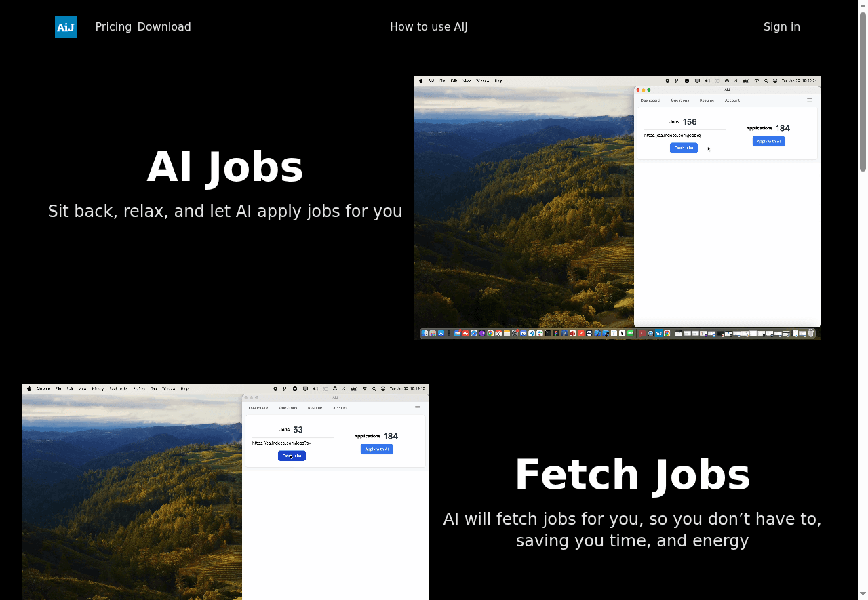868x600 pixels.
Task: Click the Sign in link
Action: coord(782,27)
